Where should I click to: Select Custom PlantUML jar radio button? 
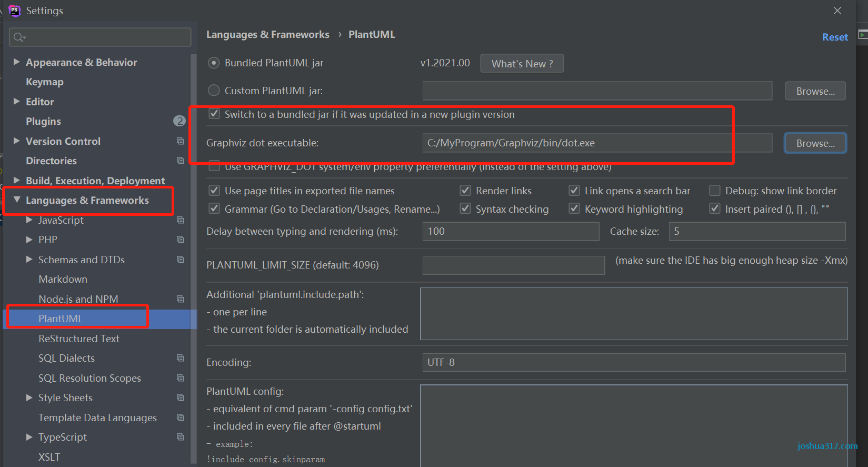[214, 91]
